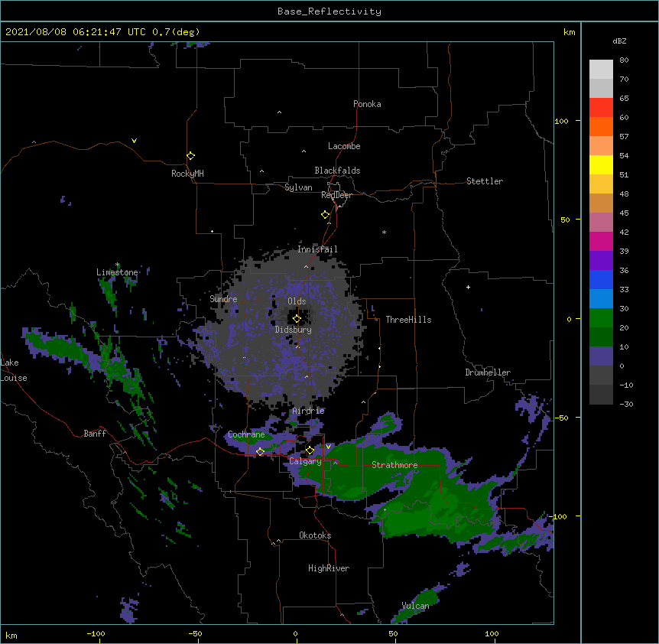Click the yellow diamond marker above Calgary label
The width and height of the screenshot is (659, 644).
[x=310, y=450]
